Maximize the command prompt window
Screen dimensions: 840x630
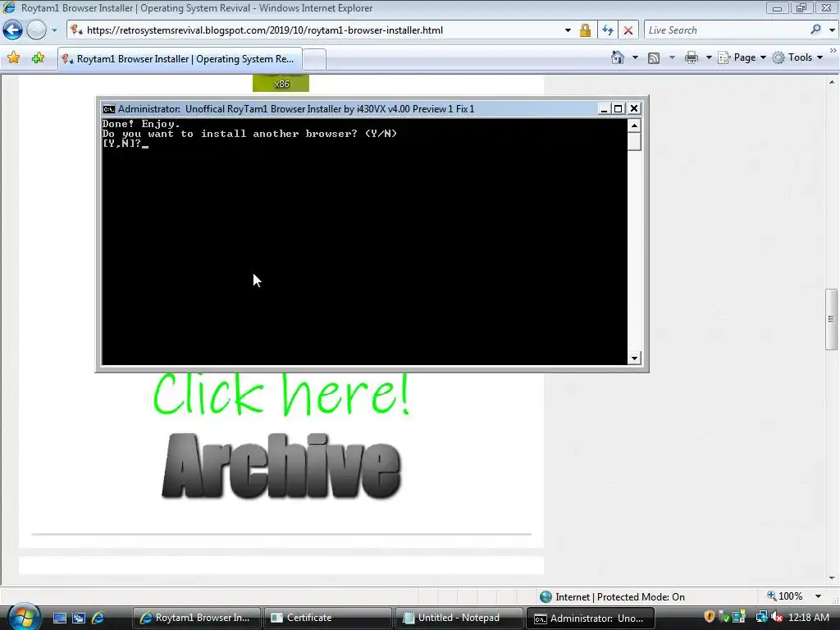(619, 109)
